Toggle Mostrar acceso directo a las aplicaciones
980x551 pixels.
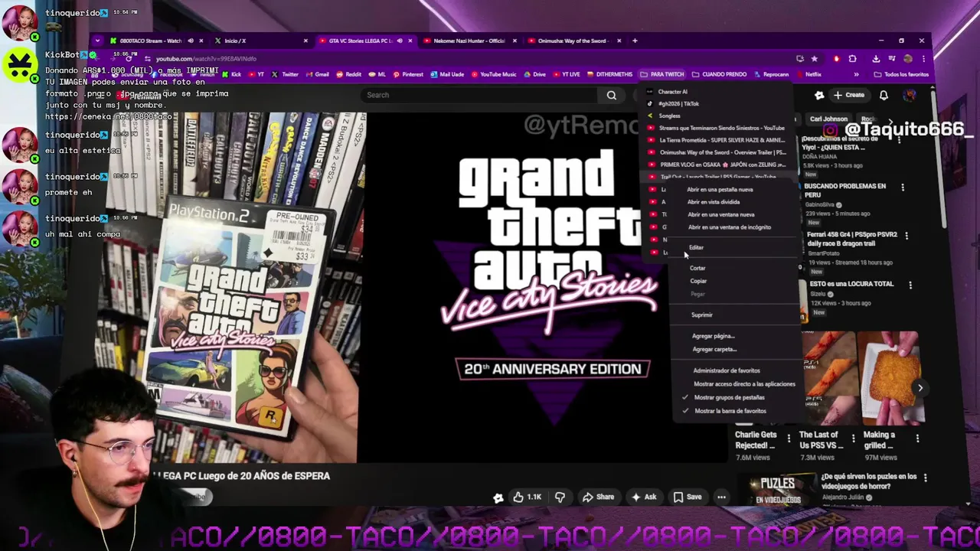[x=744, y=384]
